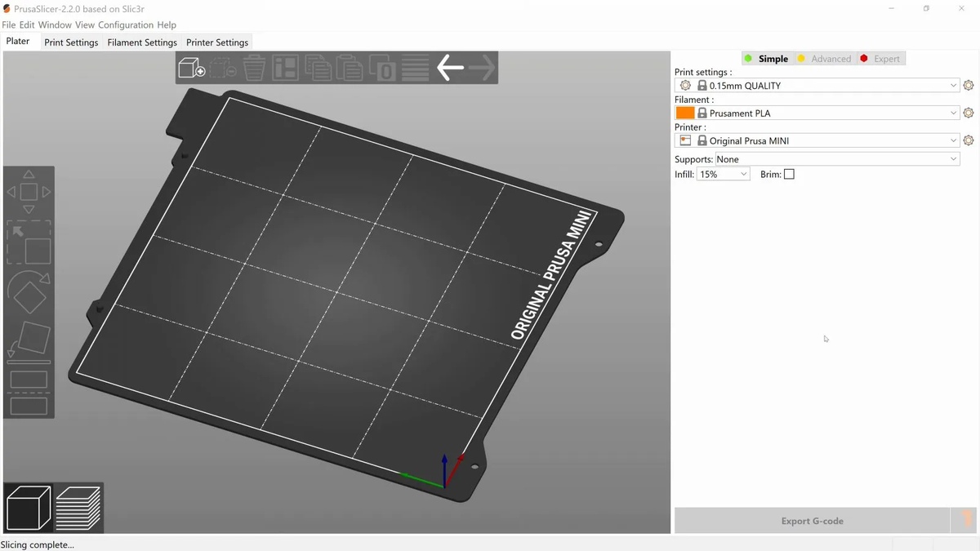Image resolution: width=980 pixels, height=551 pixels.
Task: Select the Move gizmo tool
Action: (x=29, y=192)
